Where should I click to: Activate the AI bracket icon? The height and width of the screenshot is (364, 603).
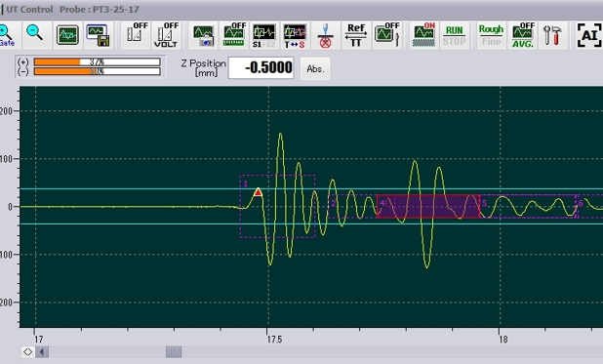pyautogui.click(x=588, y=35)
